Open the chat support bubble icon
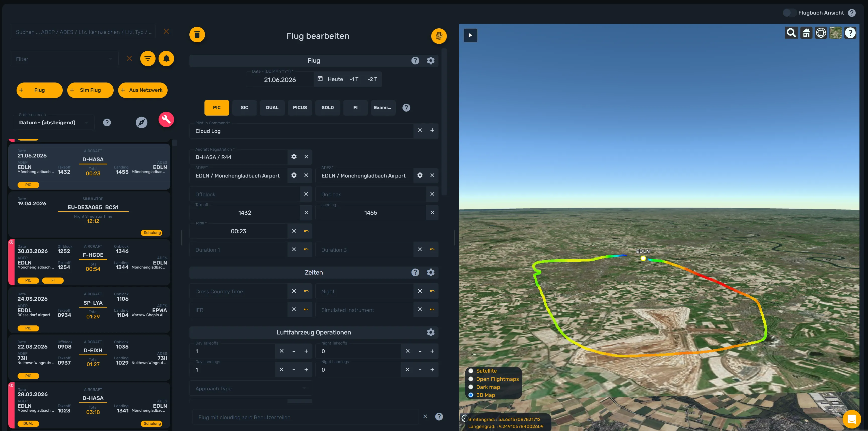Viewport: 868px width, 431px height. click(851, 419)
